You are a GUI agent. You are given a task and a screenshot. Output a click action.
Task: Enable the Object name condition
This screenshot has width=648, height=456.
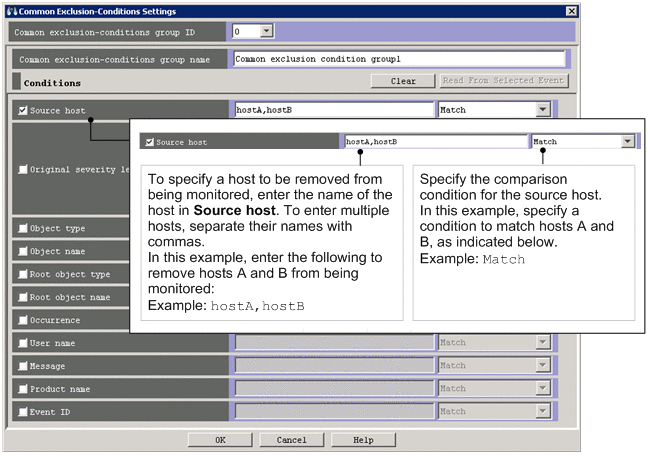[x=23, y=251]
